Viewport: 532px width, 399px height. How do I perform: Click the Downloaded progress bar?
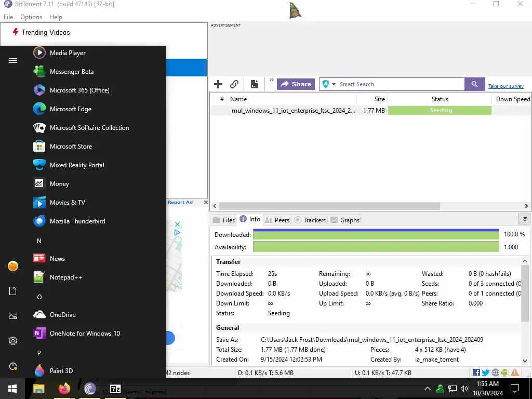pos(376,234)
